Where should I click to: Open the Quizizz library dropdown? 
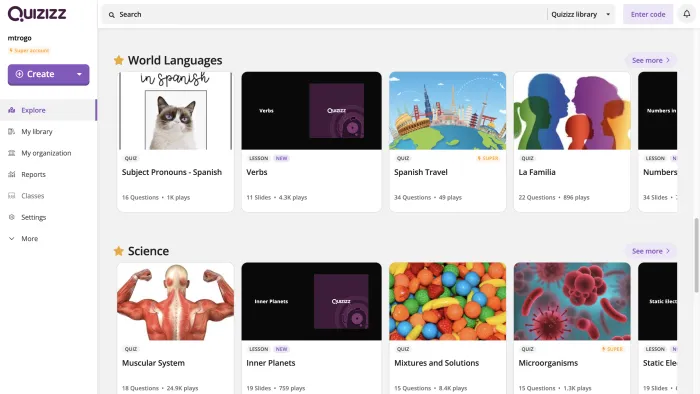pos(580,14)
